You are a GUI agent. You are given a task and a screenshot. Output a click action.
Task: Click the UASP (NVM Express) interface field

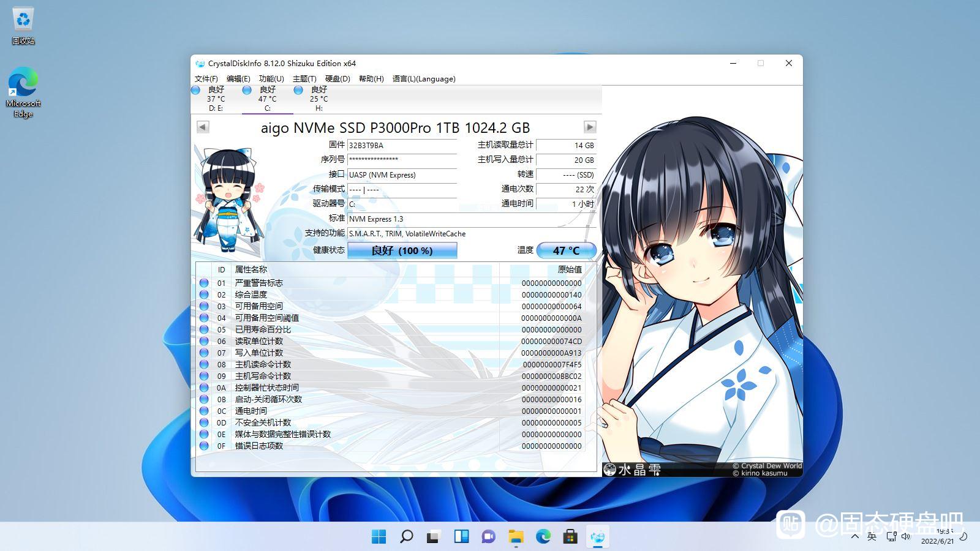click(x=402, y=174)
